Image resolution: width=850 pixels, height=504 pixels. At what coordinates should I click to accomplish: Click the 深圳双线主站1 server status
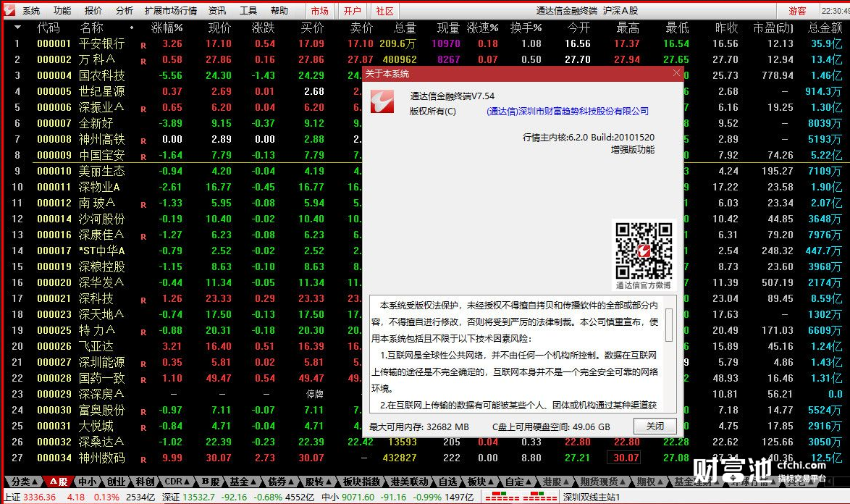pos(592,497)
